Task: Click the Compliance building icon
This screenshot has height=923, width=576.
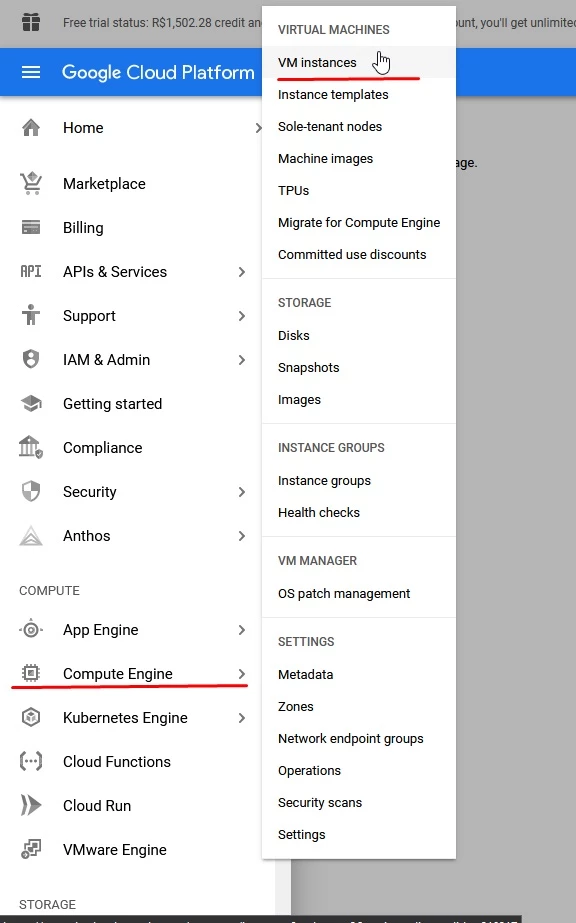Action: click(31, 447)
